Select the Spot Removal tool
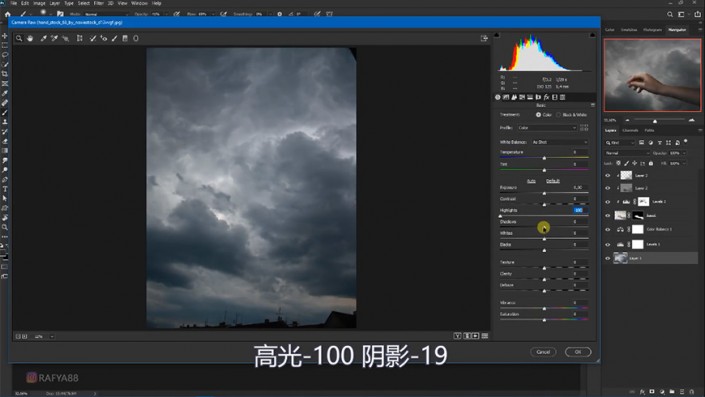 (x=93, y=39)
